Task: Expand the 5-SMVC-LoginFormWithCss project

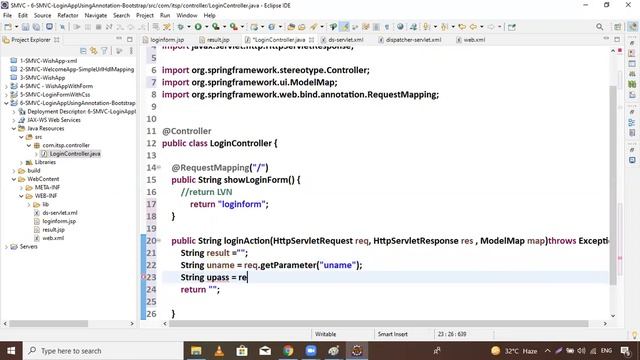Action: tap(6, 95)
